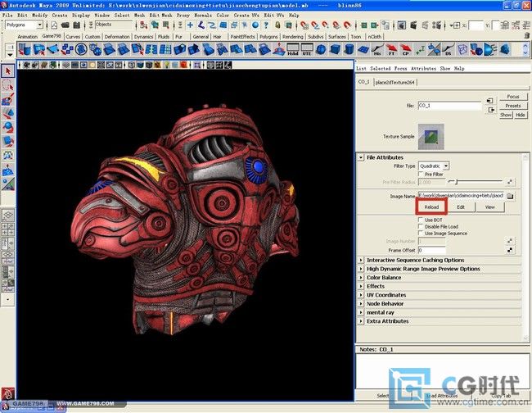This screenshot has width=532, height=413.
Task: Expand the Node Behavior section
Action: coord(361,304)
